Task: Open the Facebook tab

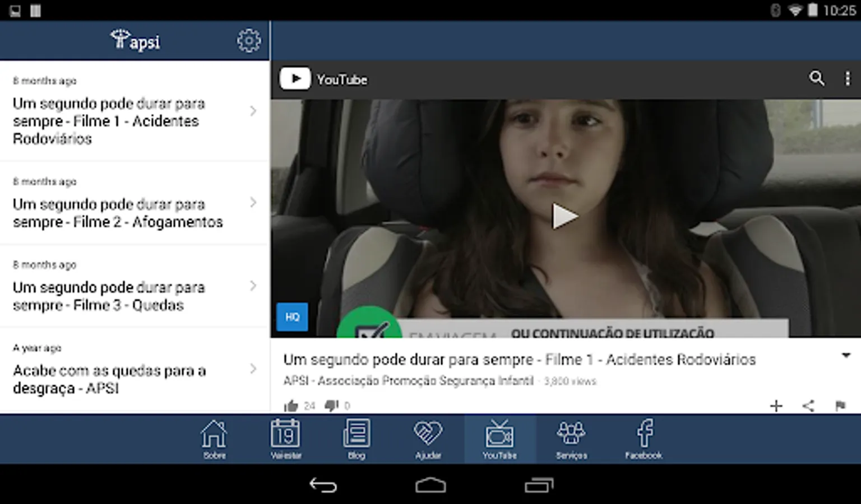Action: point(644,440)
